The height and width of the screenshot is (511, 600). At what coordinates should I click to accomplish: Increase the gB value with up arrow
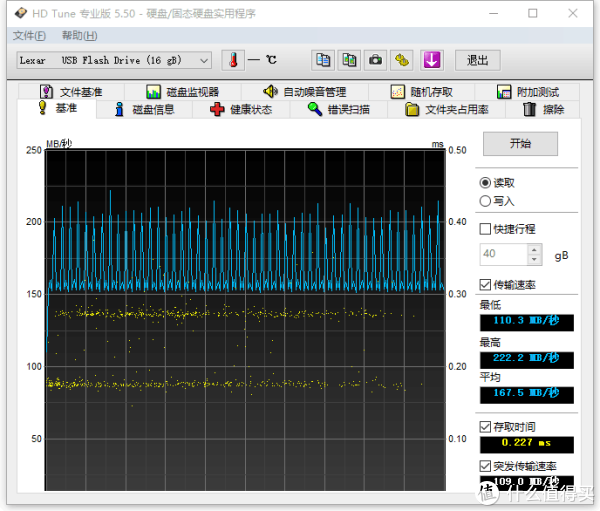(x=534, y=250)
